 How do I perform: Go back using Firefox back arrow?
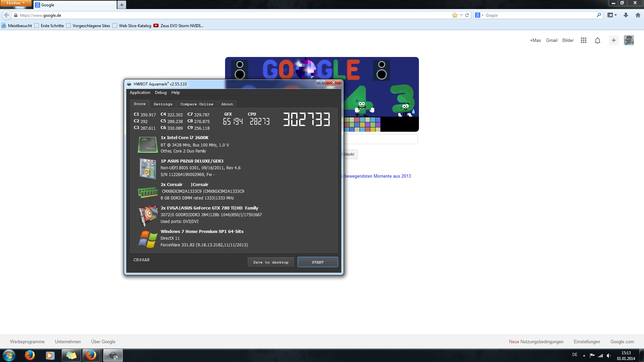click(7, 15)
